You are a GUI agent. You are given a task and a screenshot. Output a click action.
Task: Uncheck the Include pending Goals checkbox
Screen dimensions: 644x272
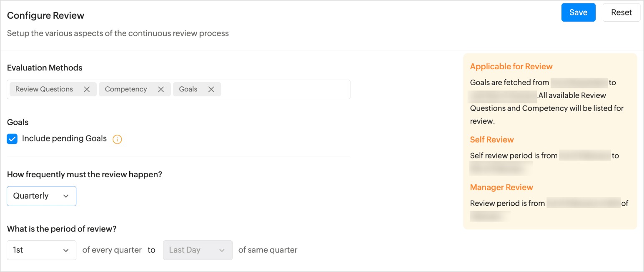coord(12,139)
